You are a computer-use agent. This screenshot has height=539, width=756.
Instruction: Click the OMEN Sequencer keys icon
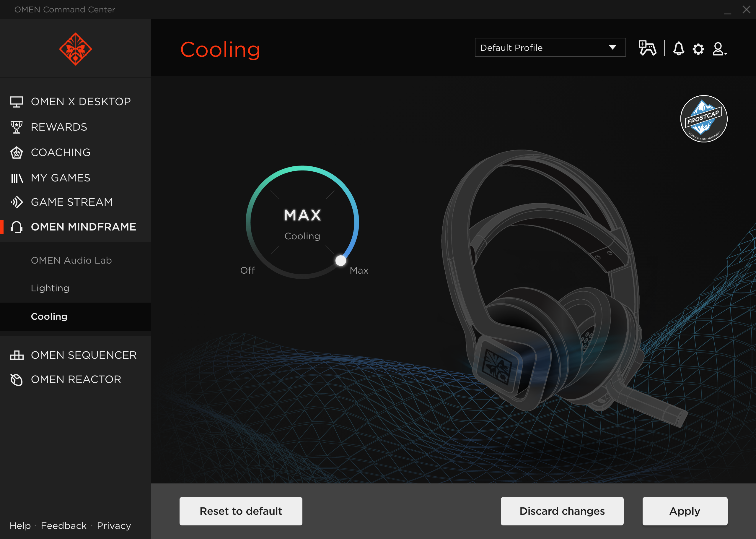17,355
